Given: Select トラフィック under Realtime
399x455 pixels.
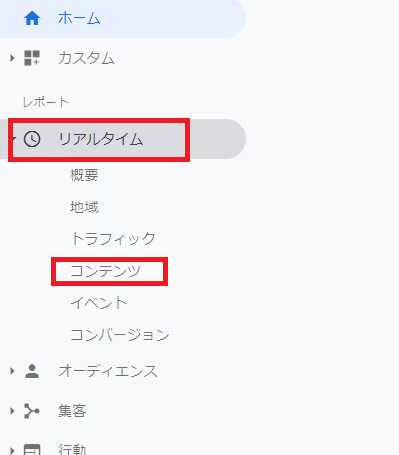Looking at the screenshot, I should tap(113, 239).
